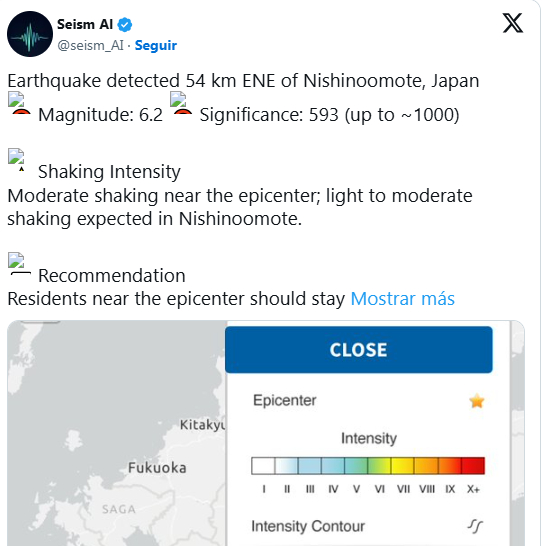Click the Intensity Contour legend row
This screenshot has width=542, height=546.
(x=368, y=526)
